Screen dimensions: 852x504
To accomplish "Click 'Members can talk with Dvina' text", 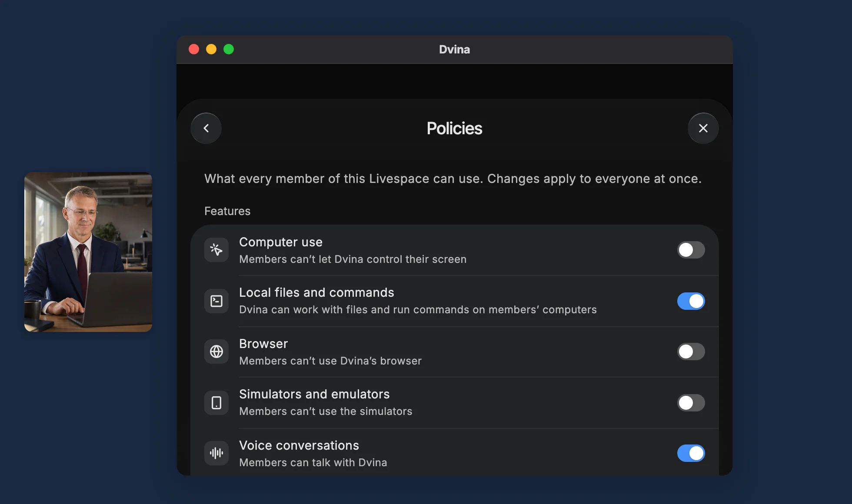I will click(313, 463).
